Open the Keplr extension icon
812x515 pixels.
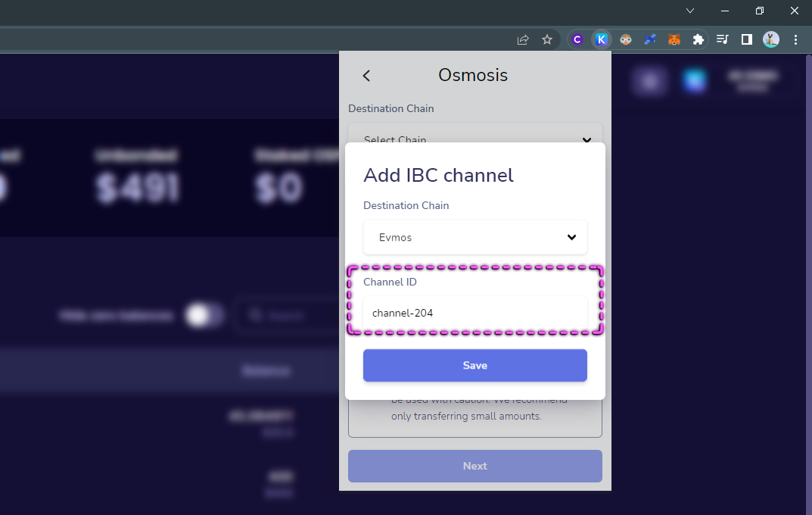pos(601,39)
